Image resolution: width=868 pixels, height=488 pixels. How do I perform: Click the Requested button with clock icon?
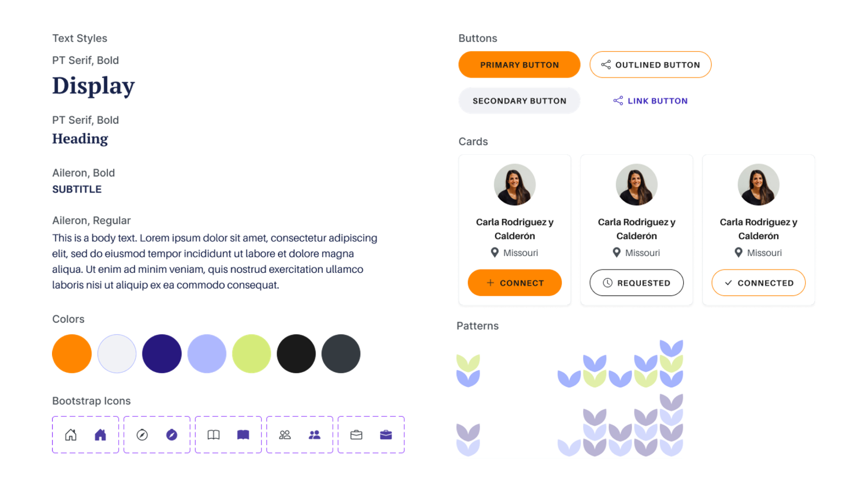[637, 283]
